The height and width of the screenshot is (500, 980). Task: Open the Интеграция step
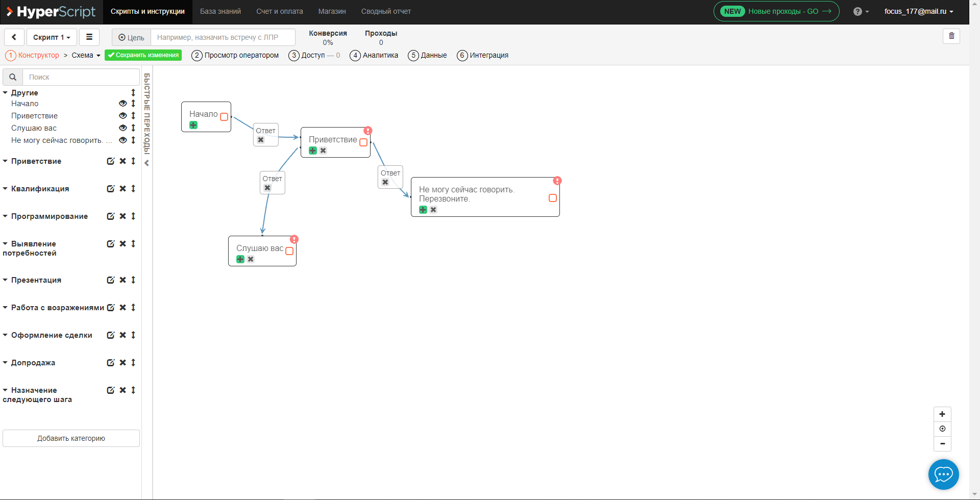tap(483, 55)
